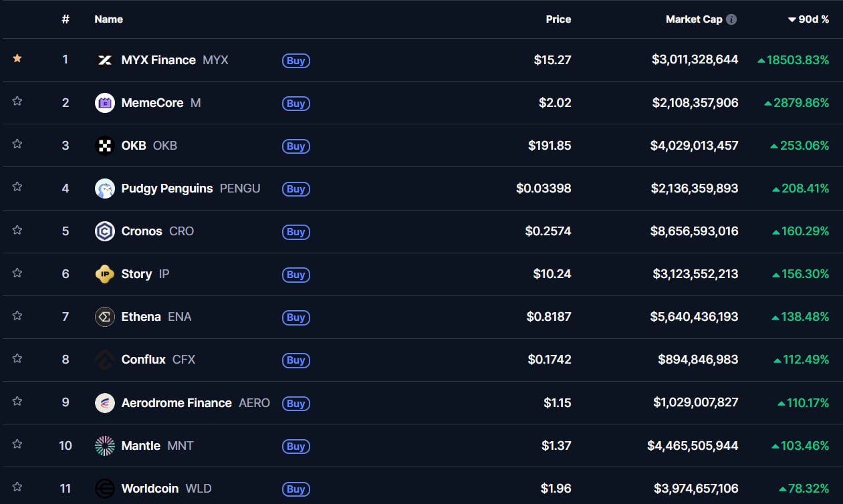Click the MemeCore coin logo
The height and width of the screenshot is (504, 843).
point(105,103)
